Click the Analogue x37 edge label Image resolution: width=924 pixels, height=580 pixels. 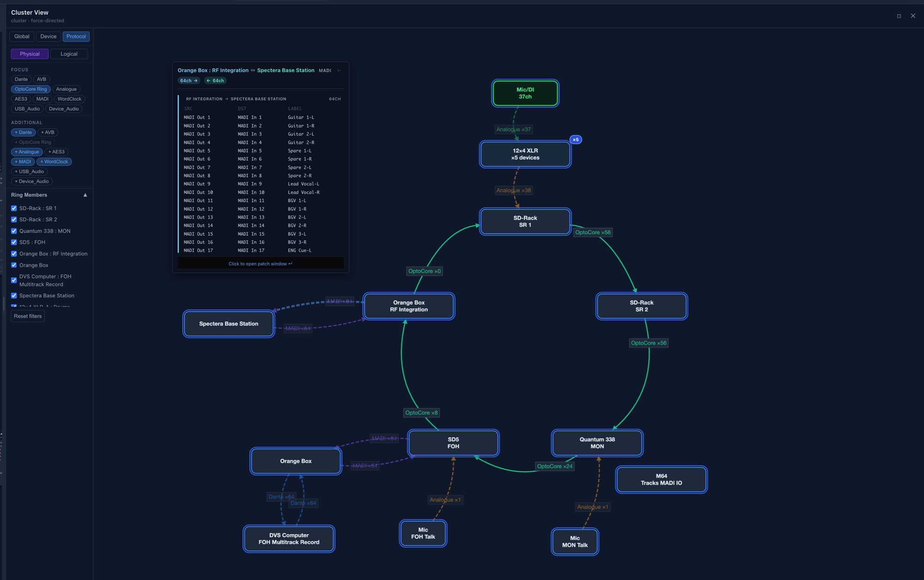[513, 129]
